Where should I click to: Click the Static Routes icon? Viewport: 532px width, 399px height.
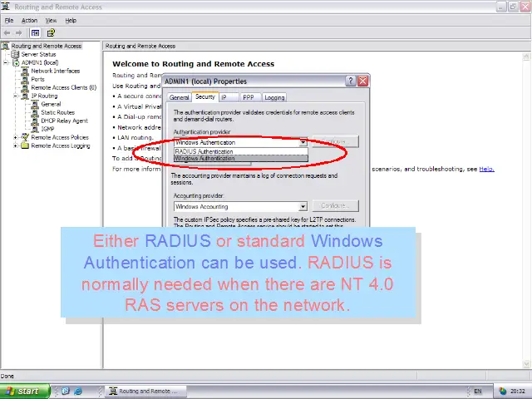[35, 113]
